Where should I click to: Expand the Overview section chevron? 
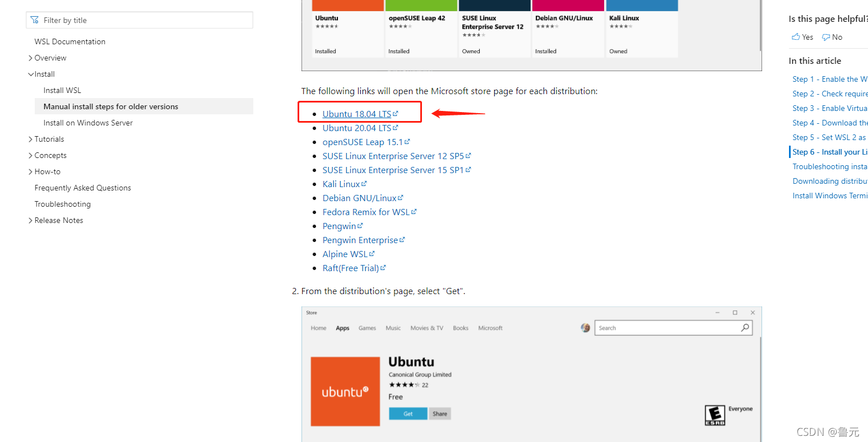(30, 58)
